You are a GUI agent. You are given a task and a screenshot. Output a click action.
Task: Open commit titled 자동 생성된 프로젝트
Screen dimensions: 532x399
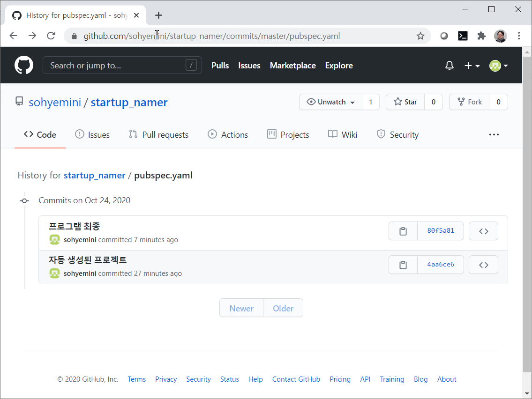coord(88,259)
